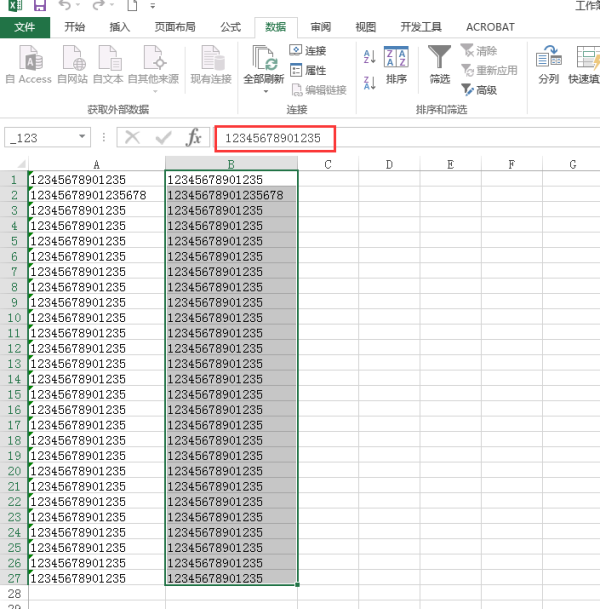Image resolution: width=600 pixels, height=609 pixels.
Task: Open the Formulas (公式) ribbon tab
Action: (230, 27)
